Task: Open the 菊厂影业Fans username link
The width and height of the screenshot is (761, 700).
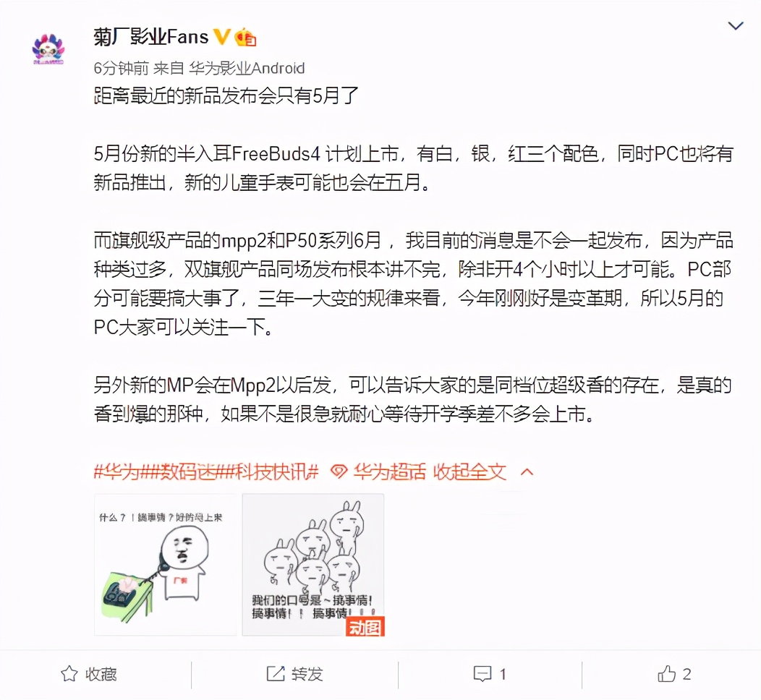Action: click(151, 37)
